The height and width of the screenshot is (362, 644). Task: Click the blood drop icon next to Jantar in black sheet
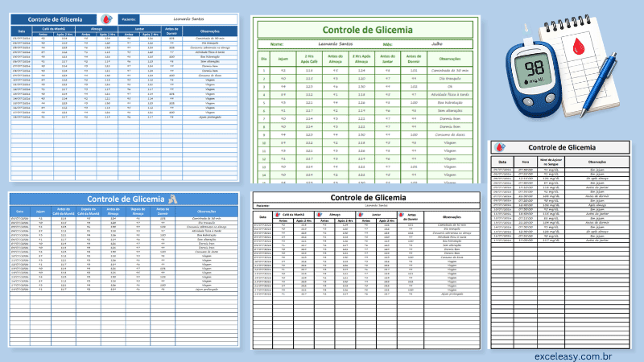click(x=361, y=215)
